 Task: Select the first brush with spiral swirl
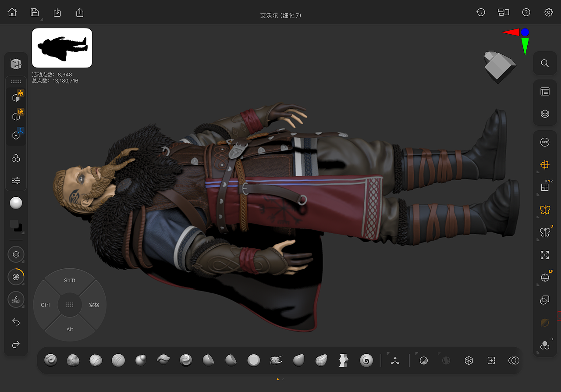[50, 360]
